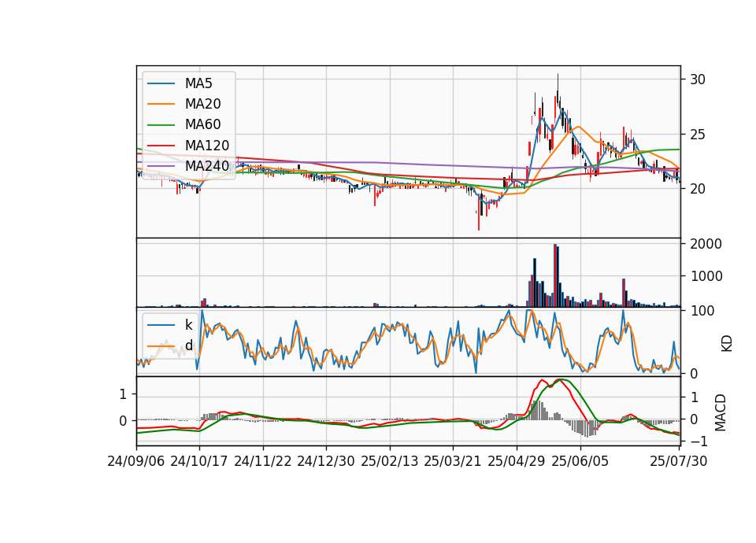
Task: Click the price axis value 20
Action: [x=697, y=189]
